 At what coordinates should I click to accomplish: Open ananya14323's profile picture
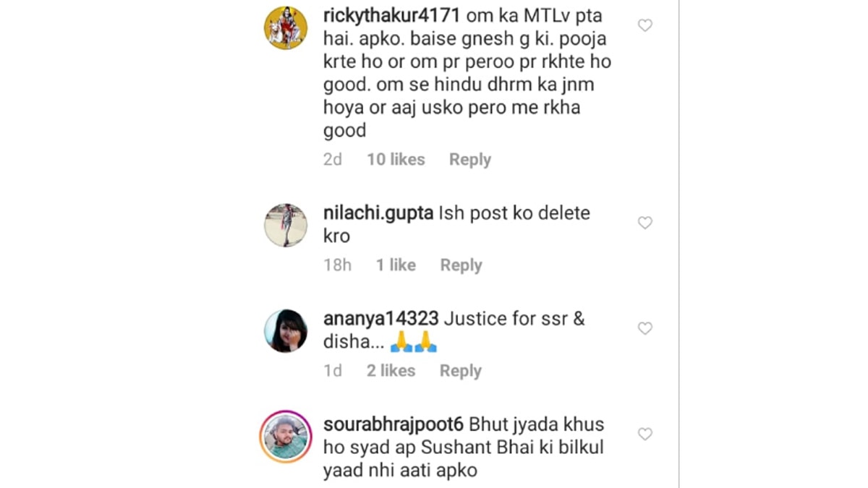tap(286, 330)
